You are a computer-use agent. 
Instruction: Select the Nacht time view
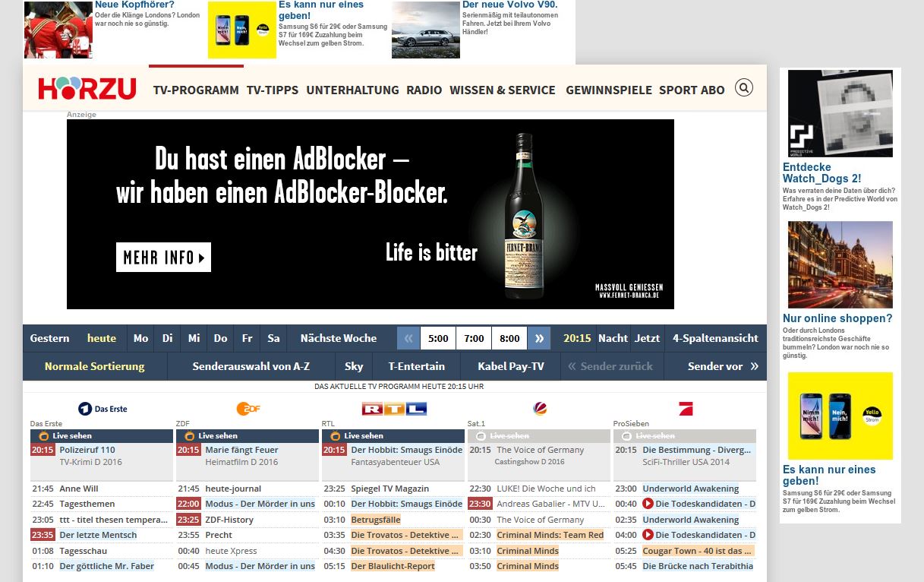pos(613,338)
